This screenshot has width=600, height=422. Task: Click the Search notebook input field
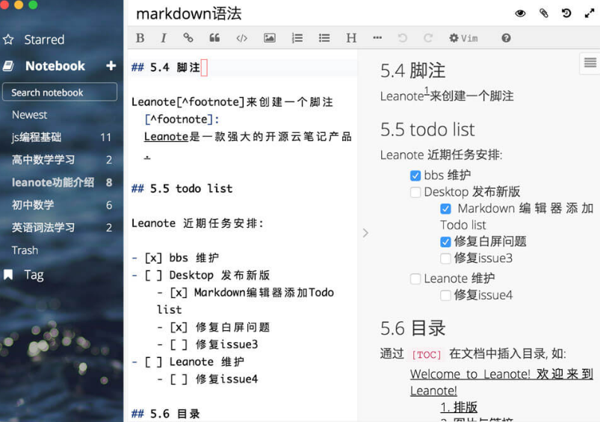(59, 92)
